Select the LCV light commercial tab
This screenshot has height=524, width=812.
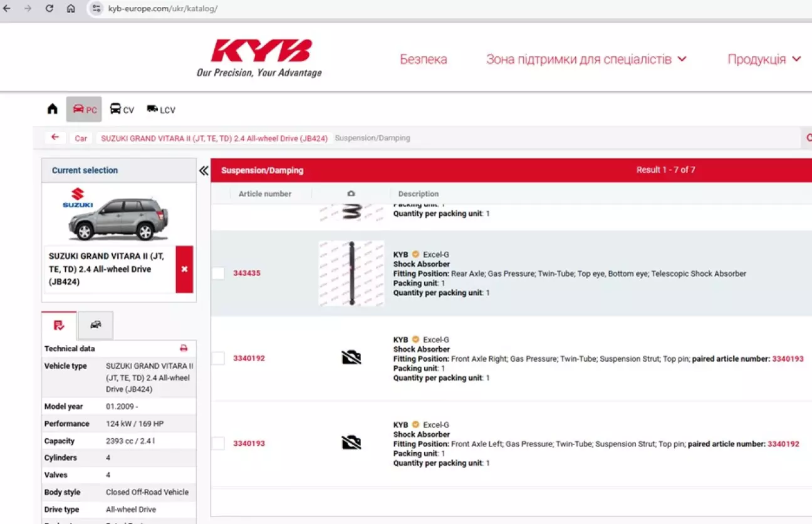click(161, 110)
